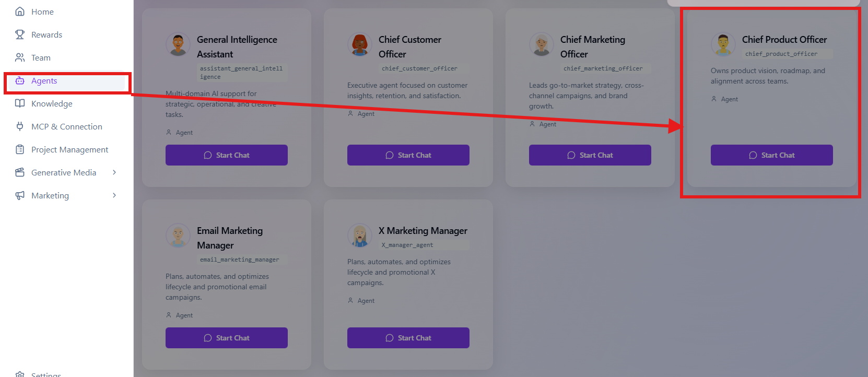Select the Marketing megaphone icon
868x377 pixels.
(19, 195)
